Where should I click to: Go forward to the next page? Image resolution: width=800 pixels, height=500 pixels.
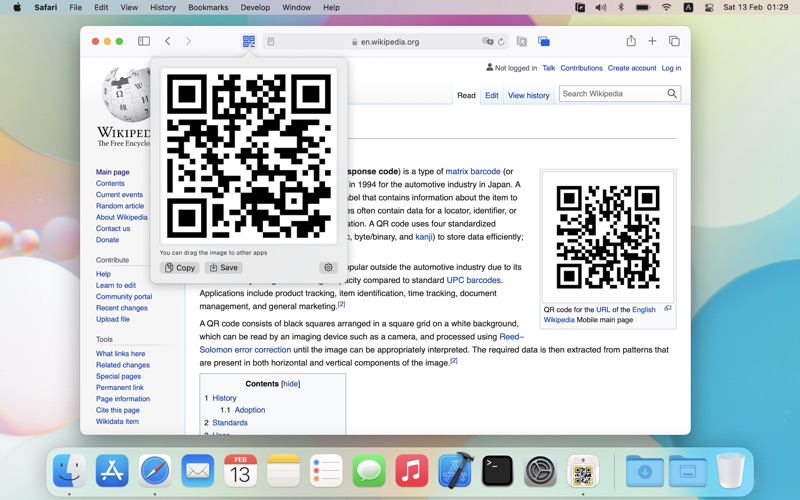click(x=188, y=41)
